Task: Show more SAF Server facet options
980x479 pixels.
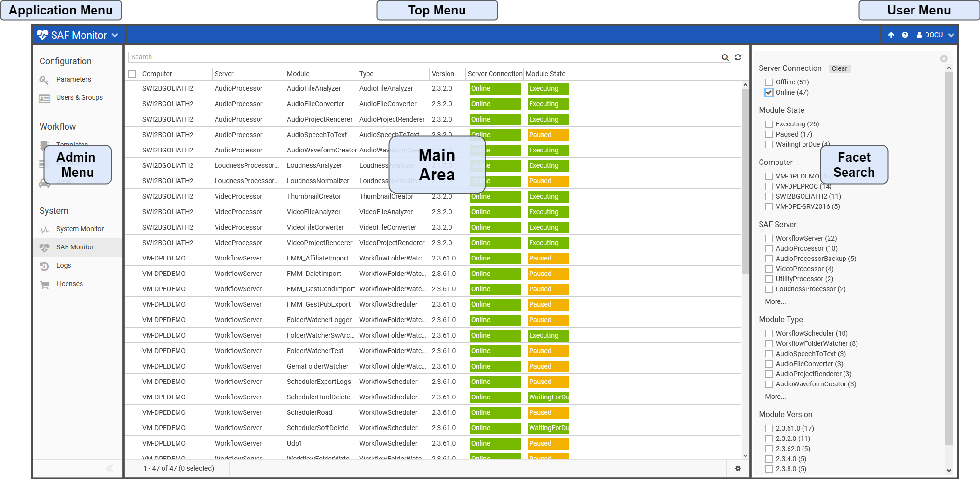Action: [x=775, y=301]
